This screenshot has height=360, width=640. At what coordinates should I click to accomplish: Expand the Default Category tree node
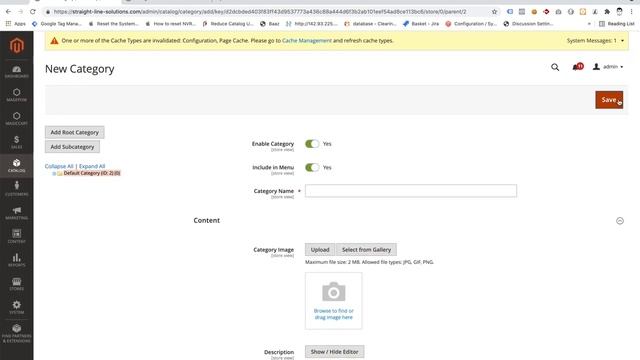(x=54, y=173)
